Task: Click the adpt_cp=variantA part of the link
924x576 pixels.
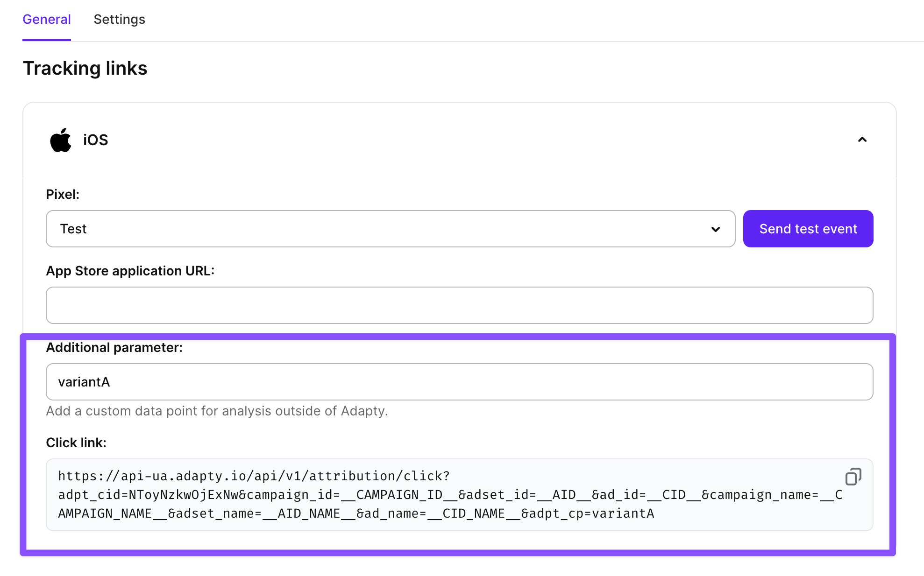Action: click(588, 513)
